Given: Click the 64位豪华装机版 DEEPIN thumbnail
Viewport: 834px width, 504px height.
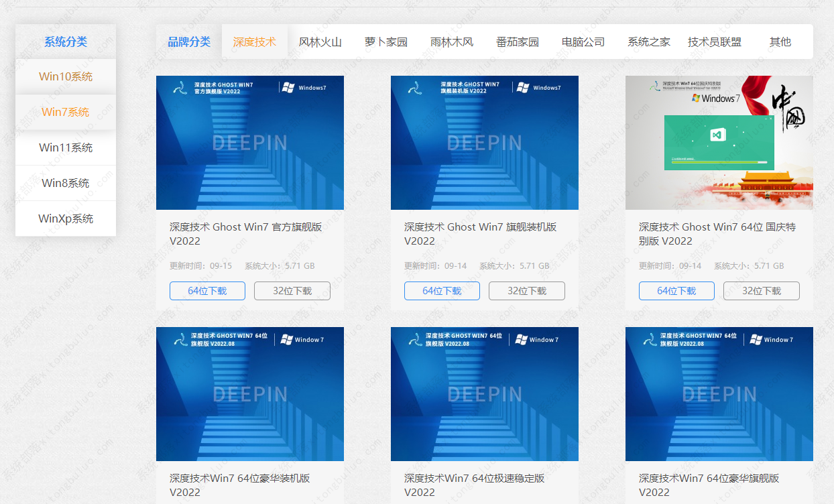Looking at the screenshot, I should (249, 393).
